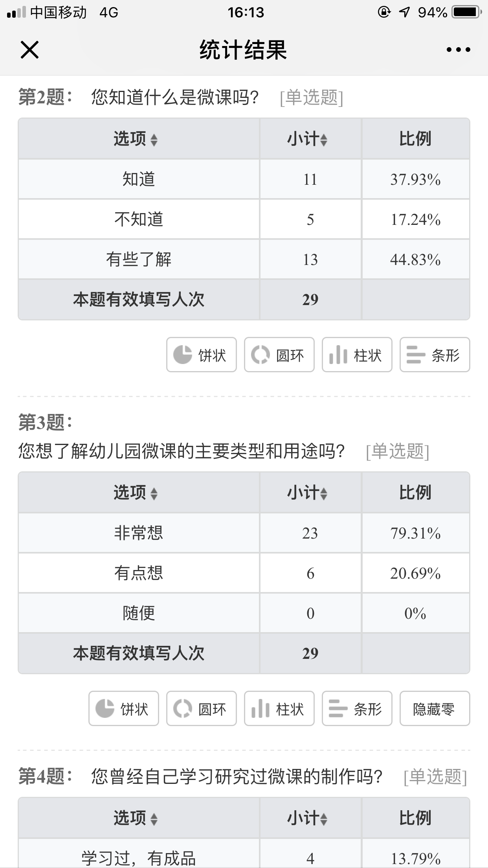The height and width of the screenshot is (868, 488).
Task: Show question 2 as 圆环 ring chart
Action: click(x=279, y=355)
